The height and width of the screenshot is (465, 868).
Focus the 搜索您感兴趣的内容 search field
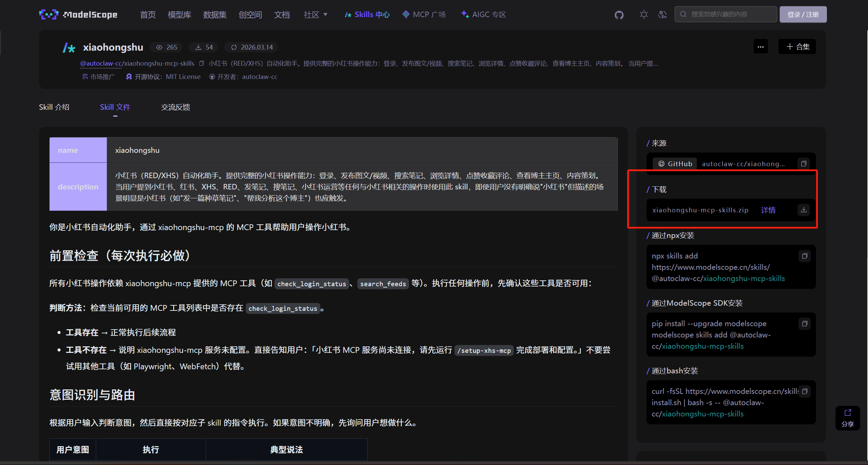tap(726, 14)
